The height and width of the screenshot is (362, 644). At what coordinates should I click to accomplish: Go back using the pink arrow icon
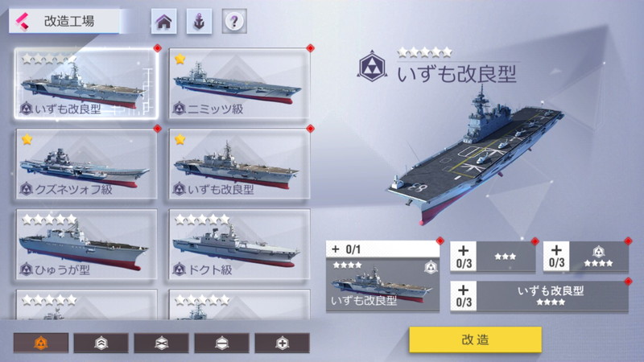pos(23,21)
